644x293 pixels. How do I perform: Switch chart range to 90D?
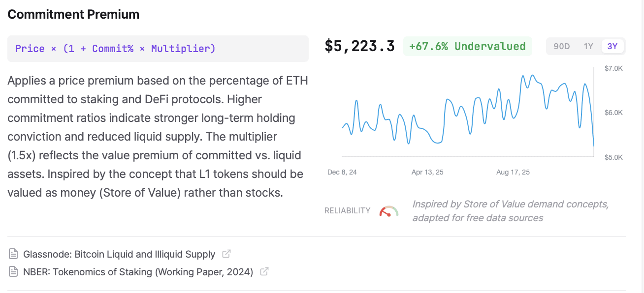[x=561, y=47]
